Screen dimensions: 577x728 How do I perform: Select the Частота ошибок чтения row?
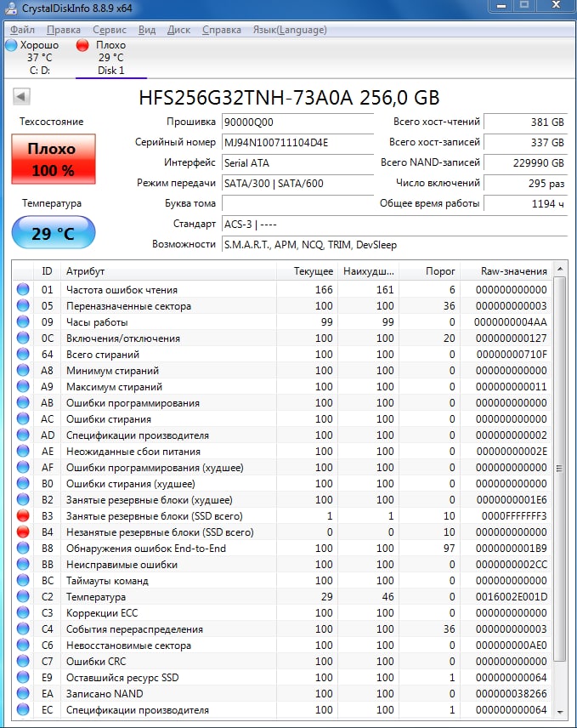282,289
